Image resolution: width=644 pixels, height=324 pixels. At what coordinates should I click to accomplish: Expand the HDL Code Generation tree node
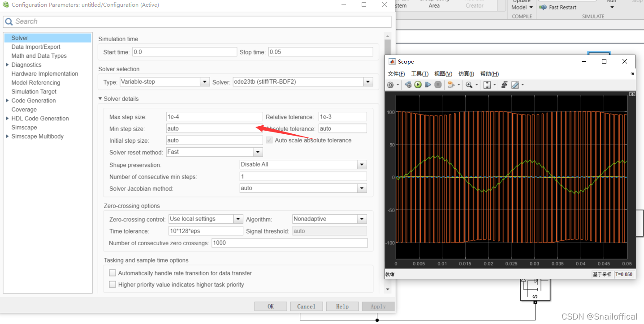click(x=7, y=119)
